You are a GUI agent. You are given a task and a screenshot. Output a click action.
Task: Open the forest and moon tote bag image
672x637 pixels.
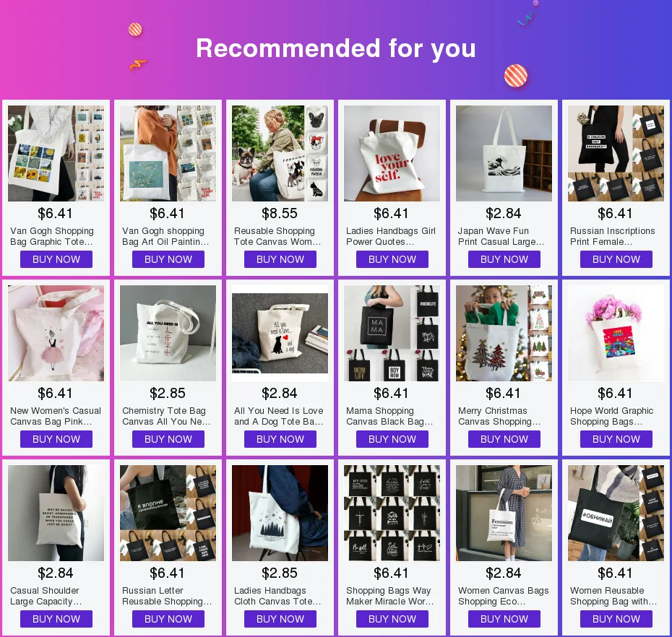(x=280, y=513)
